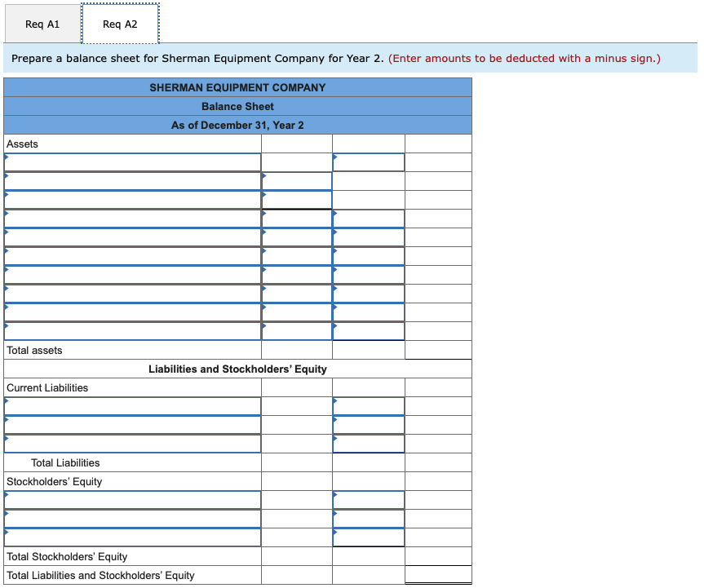Viewport: 704px width, 588px height.
Task: Select the first amount cell beside the top asset row
Action: tap(368, 161)
